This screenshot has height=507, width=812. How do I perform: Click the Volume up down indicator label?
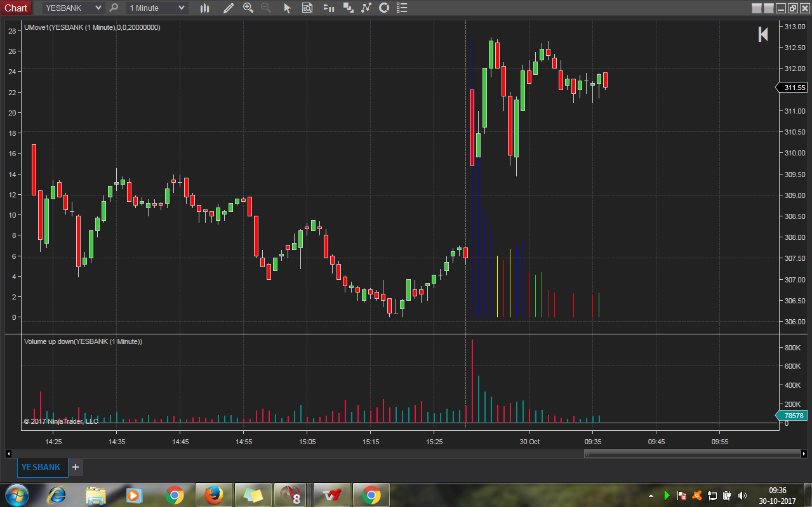point(83,341)
